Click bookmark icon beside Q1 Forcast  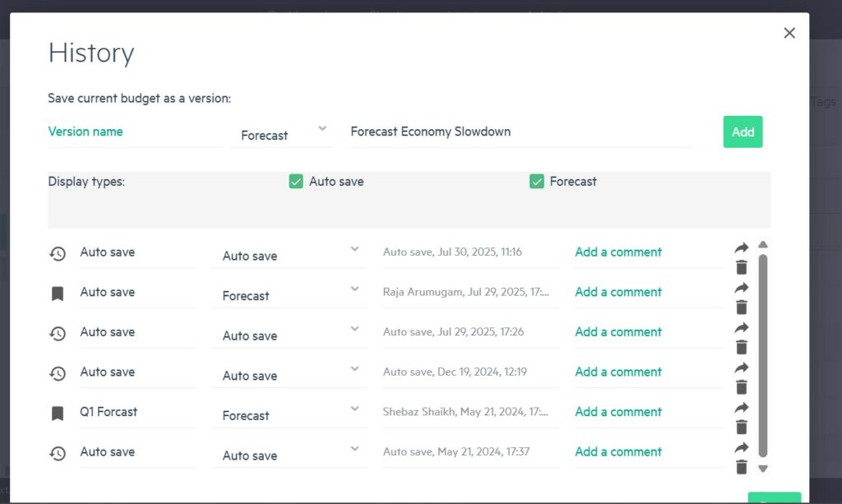coord(58,413)
